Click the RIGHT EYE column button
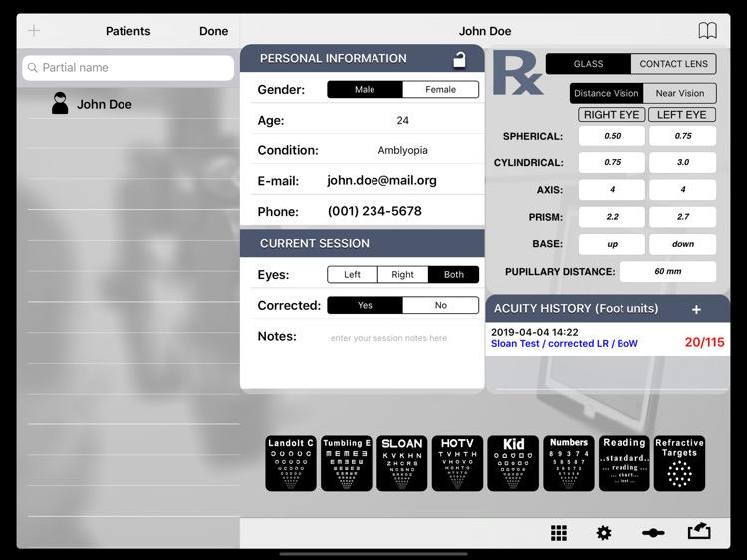This screenshot has width=747, height=560. point(612,115)
